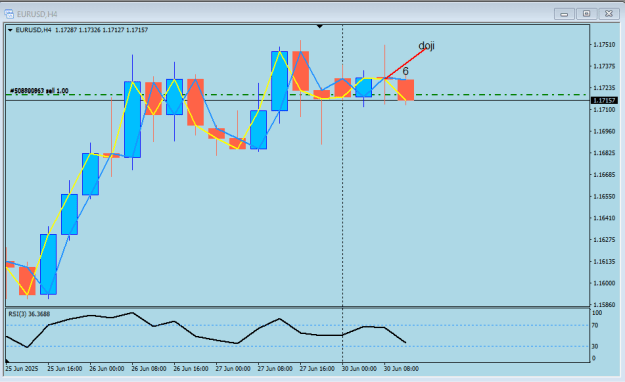625x382 pixels.
Task: Click the RSI(3) 36.3688 indicator label
Action: point(29,314)
